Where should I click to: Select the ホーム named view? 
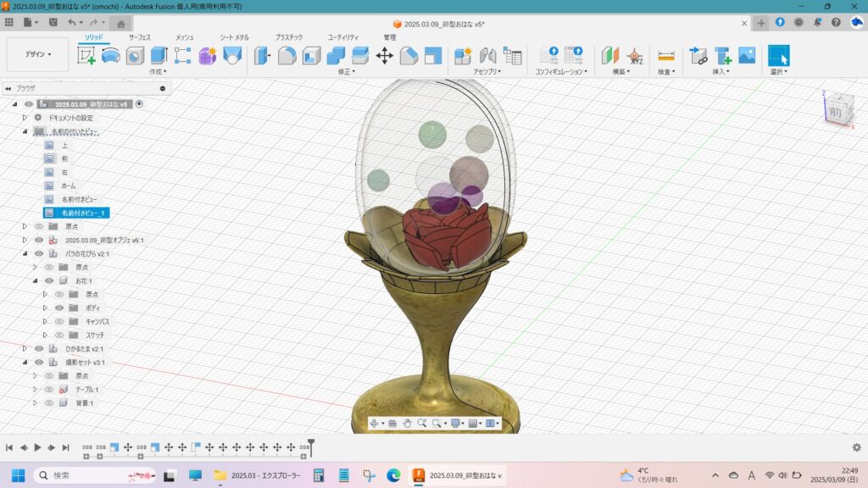[x=68, y=186]
